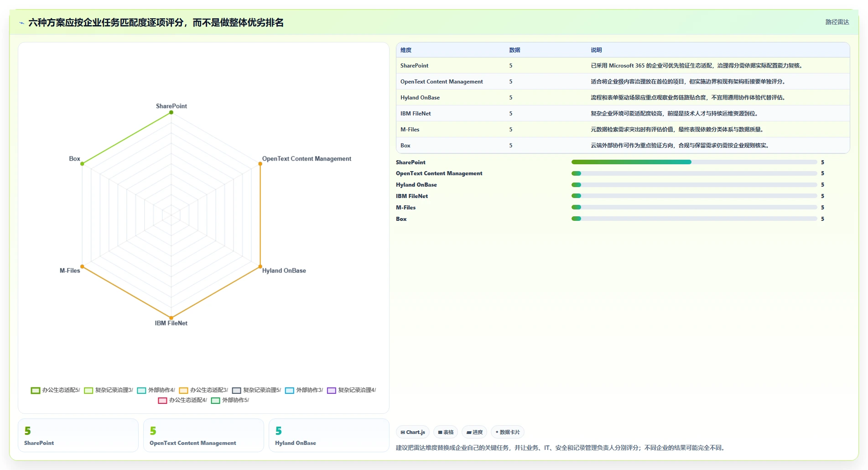The image size is (868, 470).
Task: Click the IBM FileNet point on the radar
Action: click(171, 318)
